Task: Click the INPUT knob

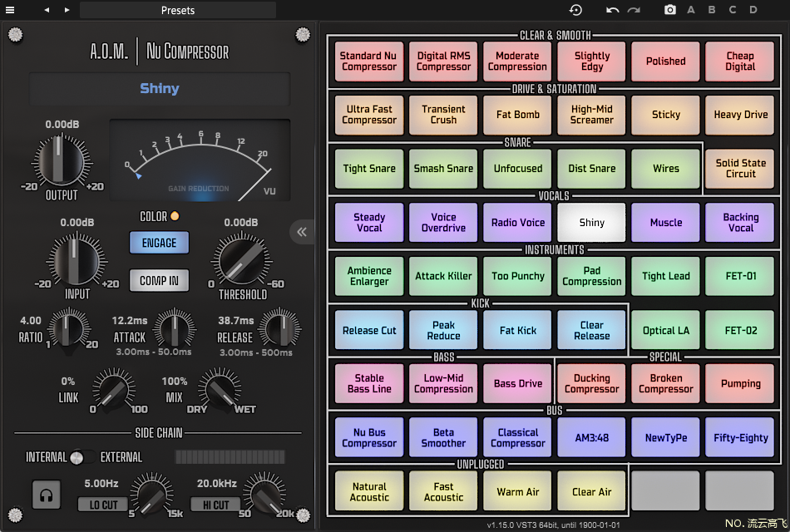Action: coord(77,261)
